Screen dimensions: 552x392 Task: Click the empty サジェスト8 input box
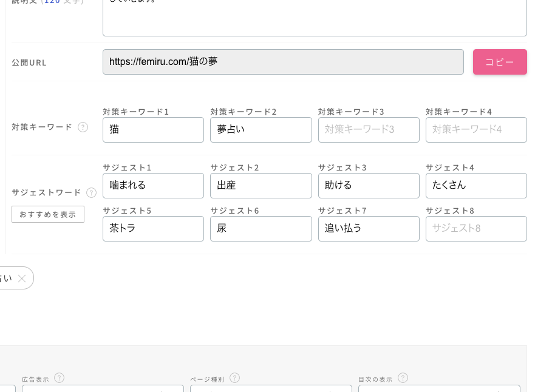(x=476, y=229)
